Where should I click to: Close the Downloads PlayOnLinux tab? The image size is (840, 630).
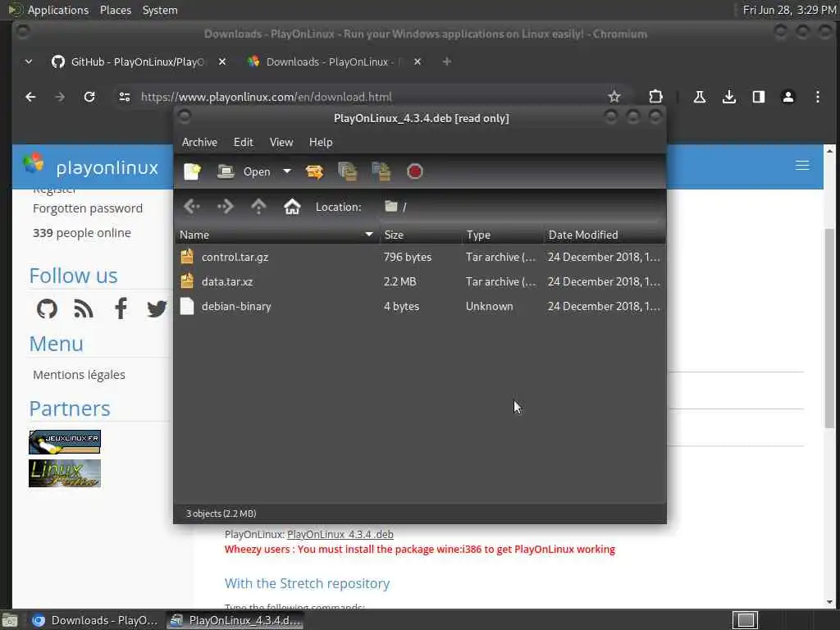pos(418,62)
